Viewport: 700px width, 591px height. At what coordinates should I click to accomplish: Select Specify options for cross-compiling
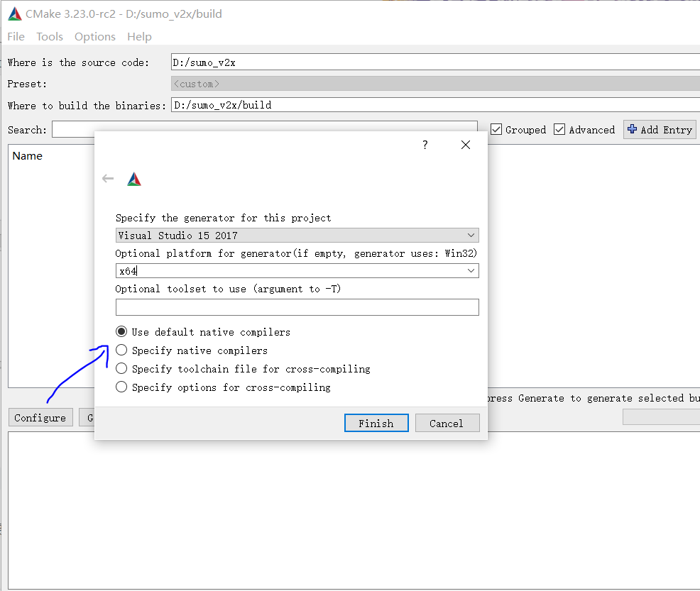point(121,387)
